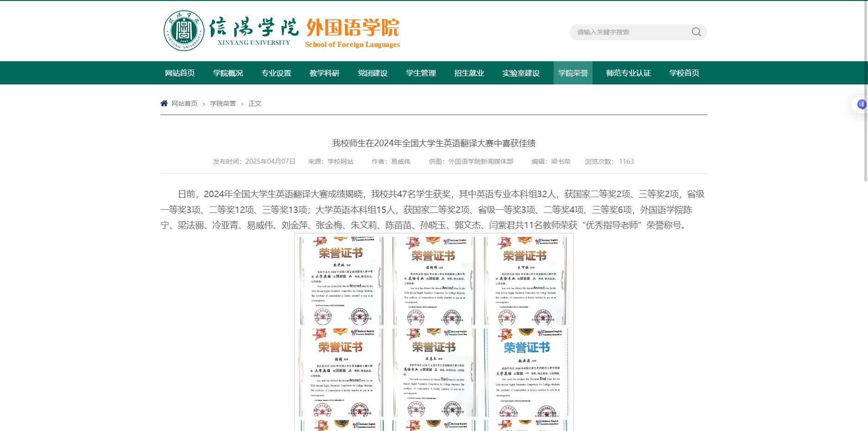Click the Xinyang University round logo
Screen dimensions: 868x431
[184, 31]
